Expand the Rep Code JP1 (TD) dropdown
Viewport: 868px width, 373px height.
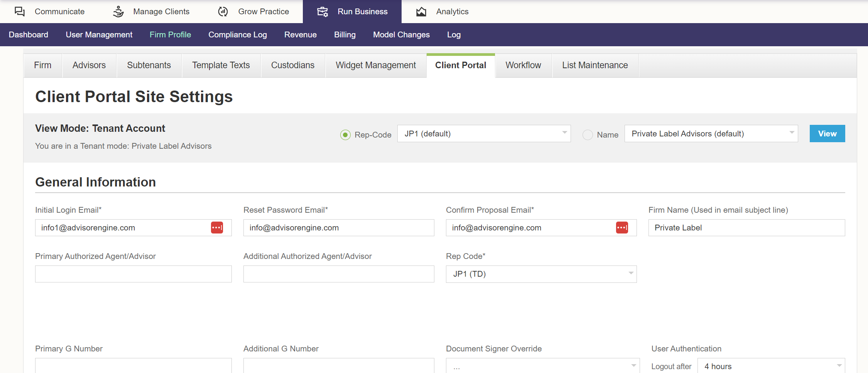pyautogui.click(x=541, y=274)
